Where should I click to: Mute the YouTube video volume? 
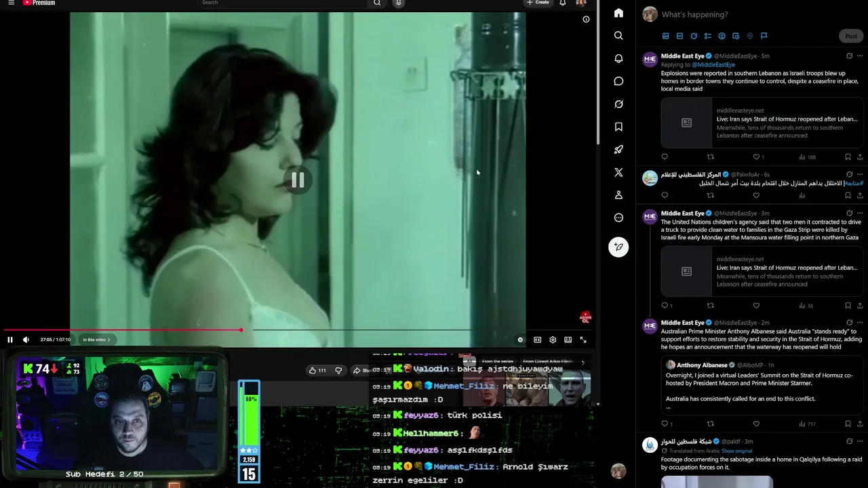(26, 340)
